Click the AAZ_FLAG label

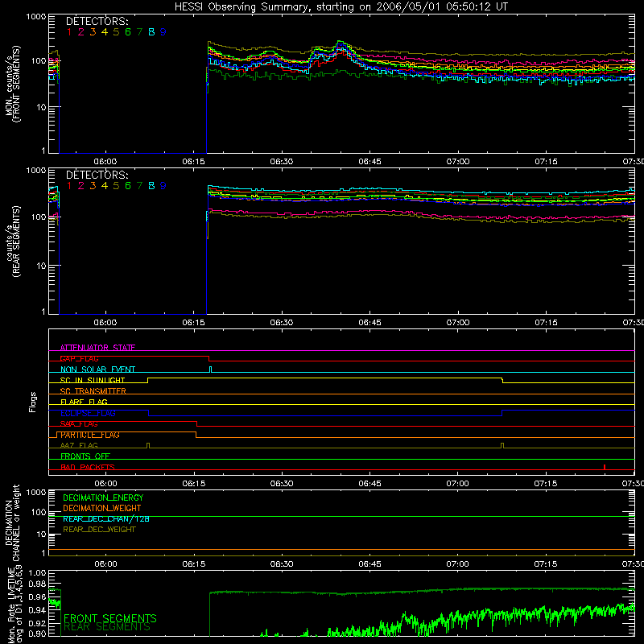pos(79,445)
